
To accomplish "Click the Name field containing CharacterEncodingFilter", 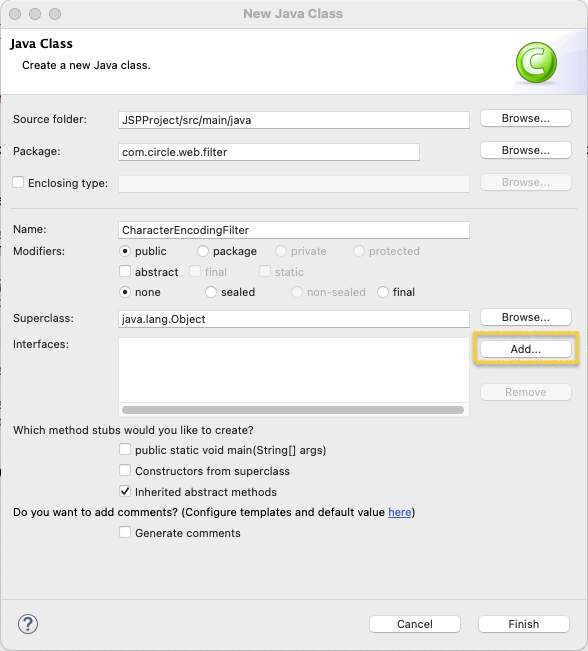I will tap(294, 230).
